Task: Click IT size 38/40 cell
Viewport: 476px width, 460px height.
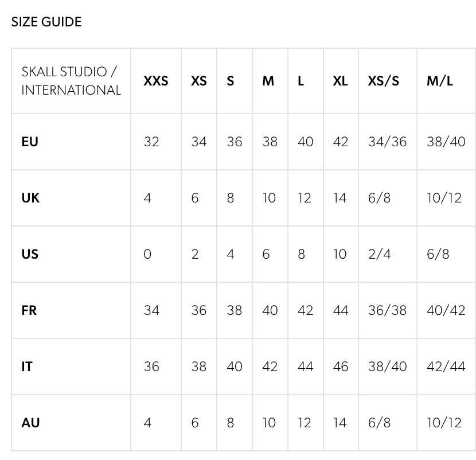Action: [387, 367]
